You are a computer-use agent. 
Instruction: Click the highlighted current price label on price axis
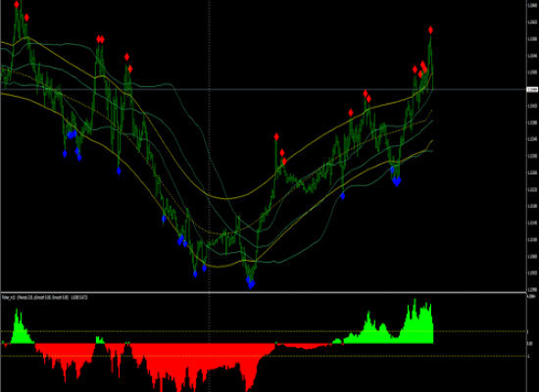coord(532,90)
